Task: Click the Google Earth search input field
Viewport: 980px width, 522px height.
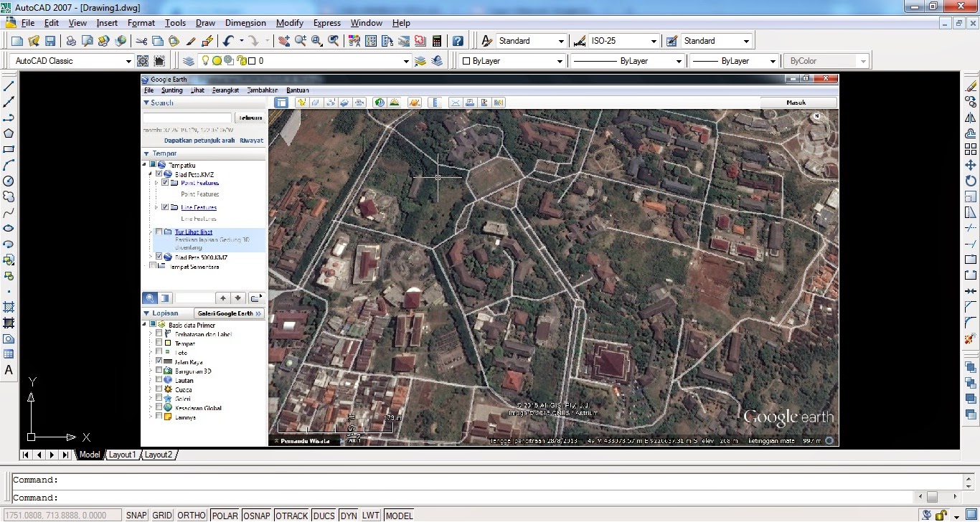Action: tap(187, 118)
